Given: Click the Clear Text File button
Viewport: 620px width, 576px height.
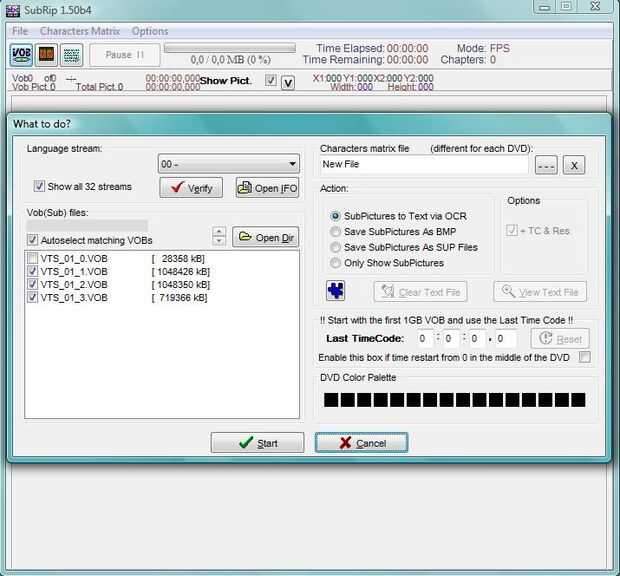Looking at the screenshot, I should tap(420, 292).
